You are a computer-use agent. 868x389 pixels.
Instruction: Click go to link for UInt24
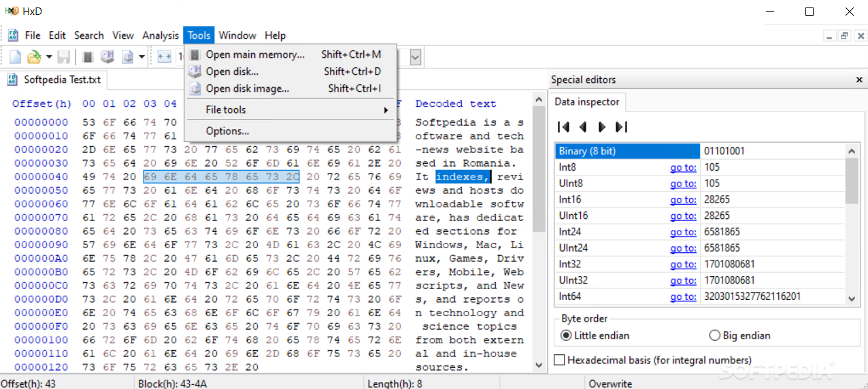pos(683,248)
